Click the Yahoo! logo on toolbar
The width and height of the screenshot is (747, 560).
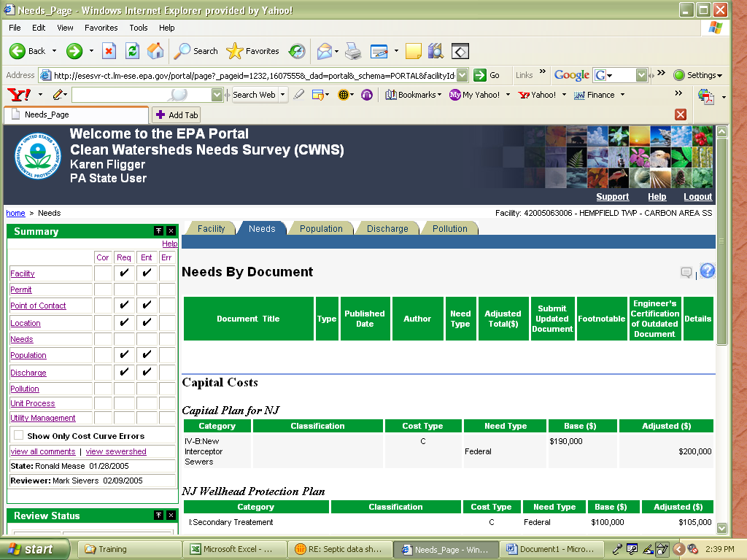[20, 95]
